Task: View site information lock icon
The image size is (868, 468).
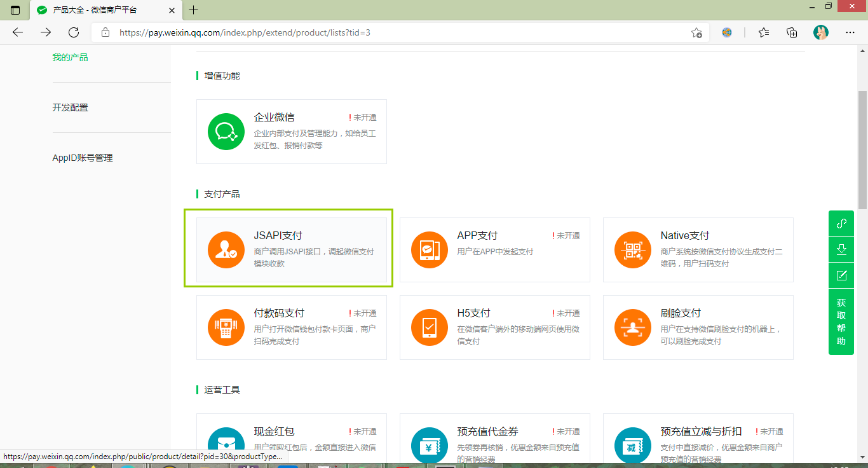Action: click(105, 32)
